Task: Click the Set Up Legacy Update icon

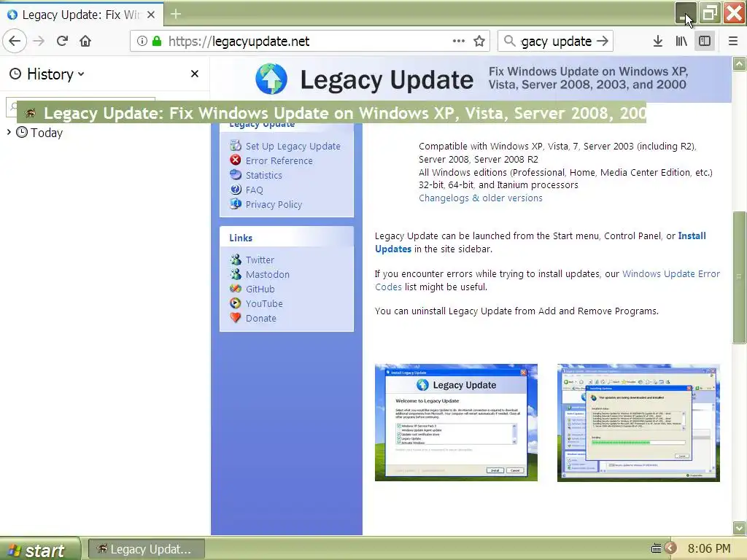Action: coord(236,145)
